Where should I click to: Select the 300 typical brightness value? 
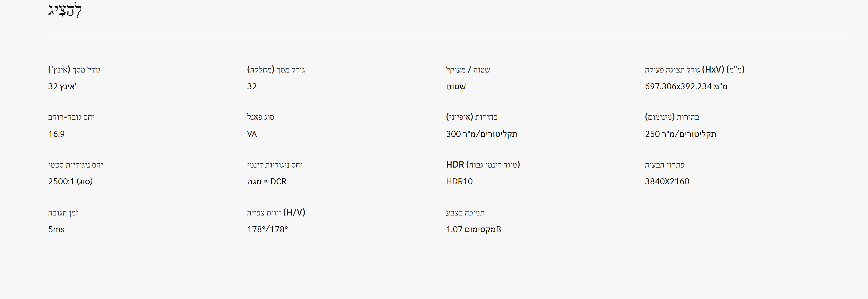[481, 134]
